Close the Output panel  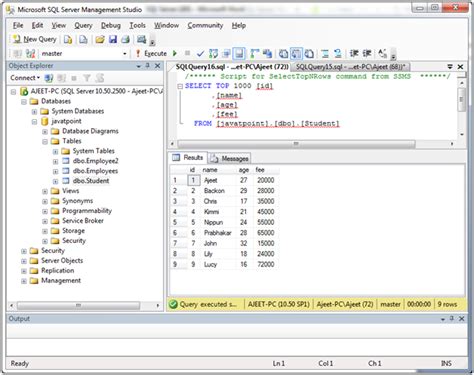[462, 319]
